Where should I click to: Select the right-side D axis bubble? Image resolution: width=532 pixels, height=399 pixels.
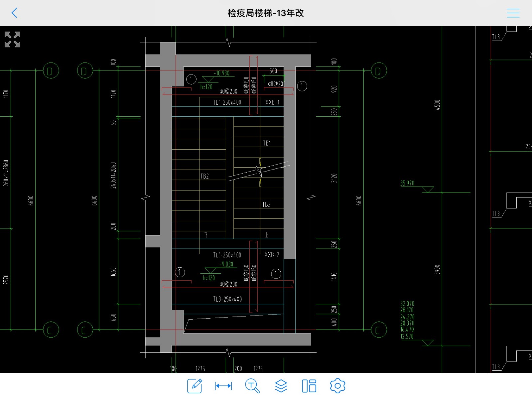point(379,70)
